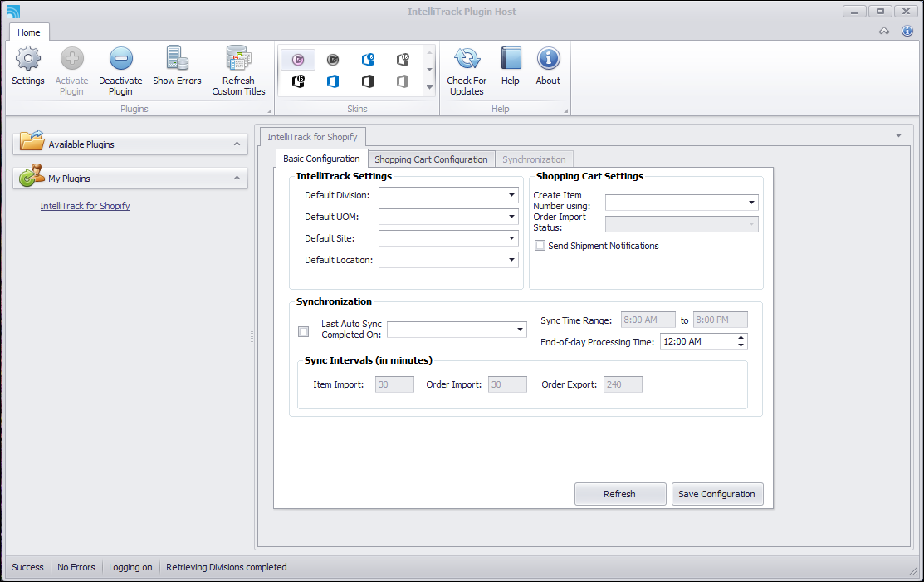Decrease End-of-day Processing Time
This screenshot has width=924, height=582.
(x=741, y=345)
